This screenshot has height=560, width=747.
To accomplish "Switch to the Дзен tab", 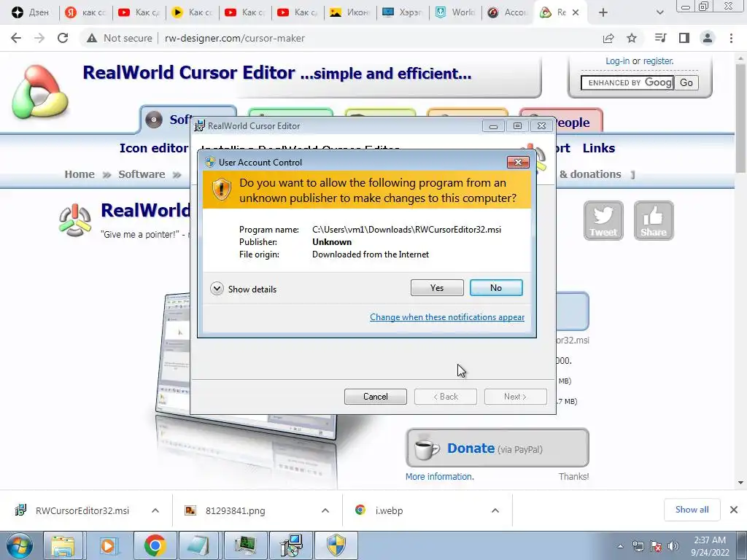I will 29,12.
